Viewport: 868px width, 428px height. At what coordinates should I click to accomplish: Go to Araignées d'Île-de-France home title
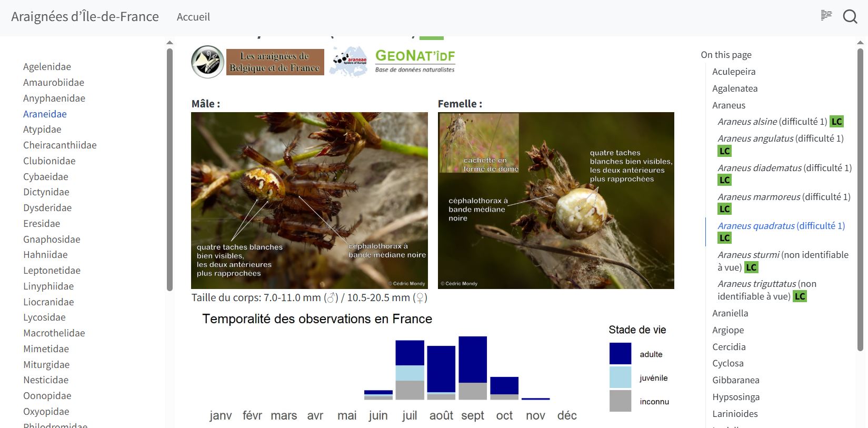[x=85, y=17]
